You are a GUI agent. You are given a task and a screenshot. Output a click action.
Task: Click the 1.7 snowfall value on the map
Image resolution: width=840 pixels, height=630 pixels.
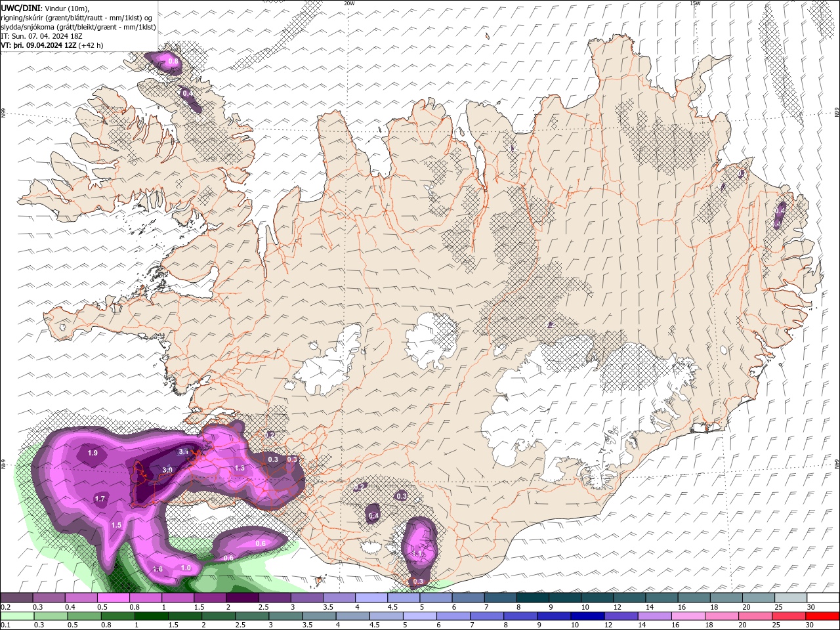[100, 499]
